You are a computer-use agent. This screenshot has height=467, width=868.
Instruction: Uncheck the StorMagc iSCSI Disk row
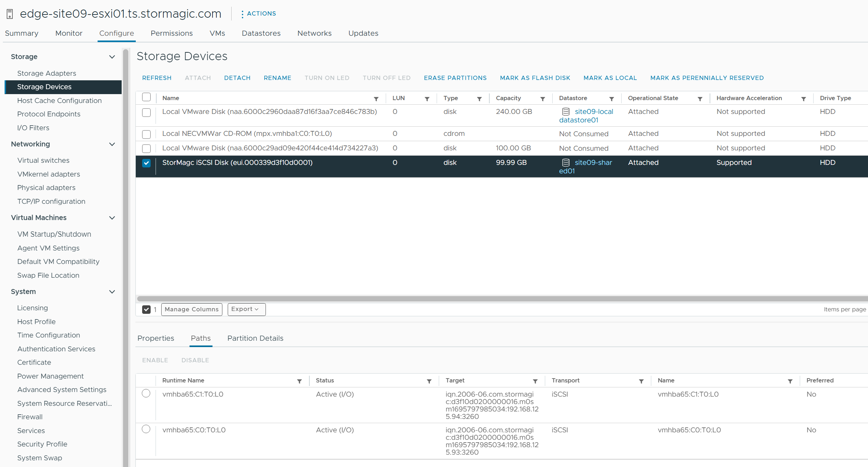click(146, 163)
